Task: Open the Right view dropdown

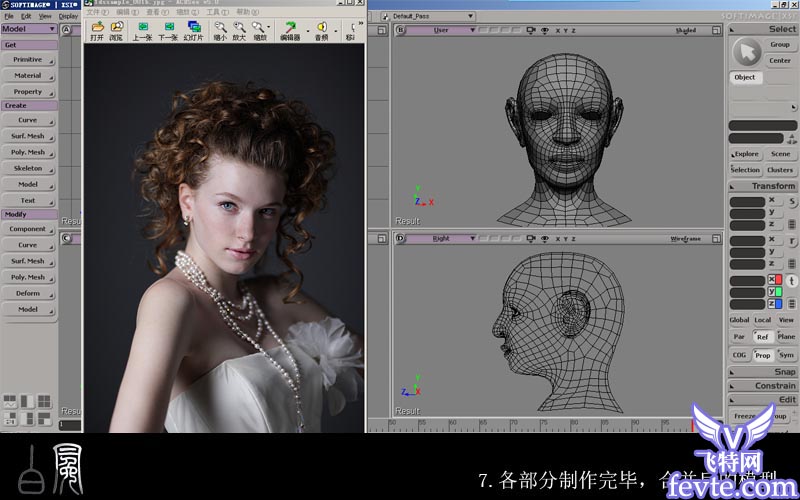Action: [x=441, y=239]
